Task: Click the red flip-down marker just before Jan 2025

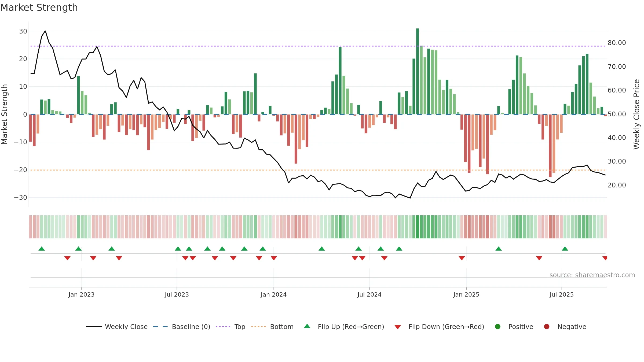Action: [462, 258]
